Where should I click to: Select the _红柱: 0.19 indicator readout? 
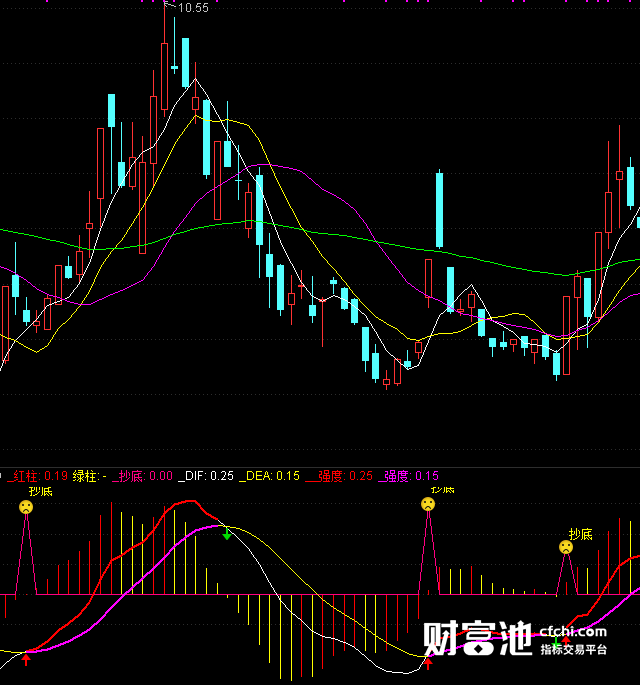pos(38,476)
